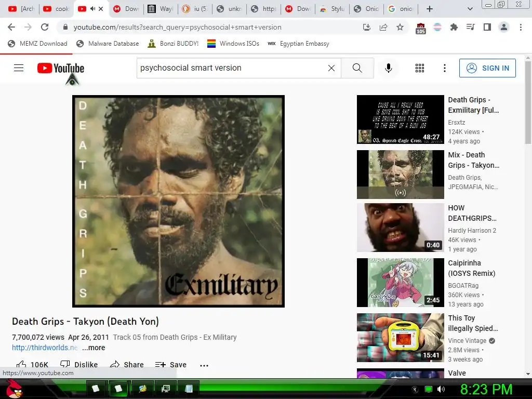Image resolution: width=532 pixels, height=399 pixels.
Task: Open the Malware Database bookmark
Action: coord(108,44)
